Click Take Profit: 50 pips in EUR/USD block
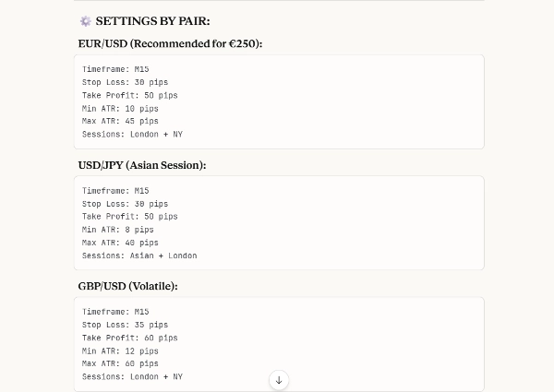Viewport: 554px width, 392px height. [129, 95]
